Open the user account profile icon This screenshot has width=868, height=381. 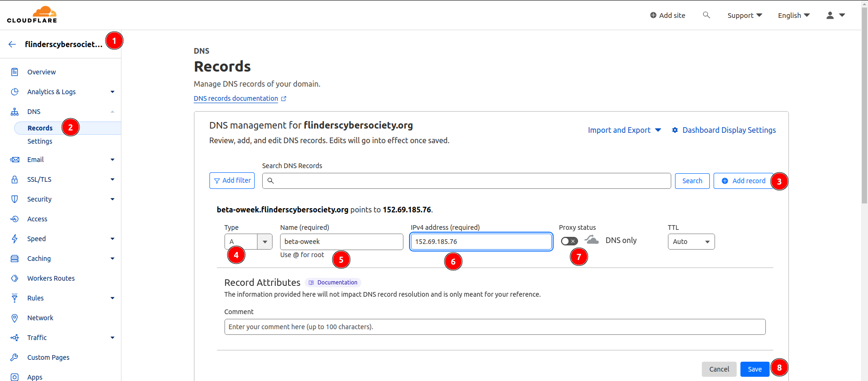tap(830, 15)
